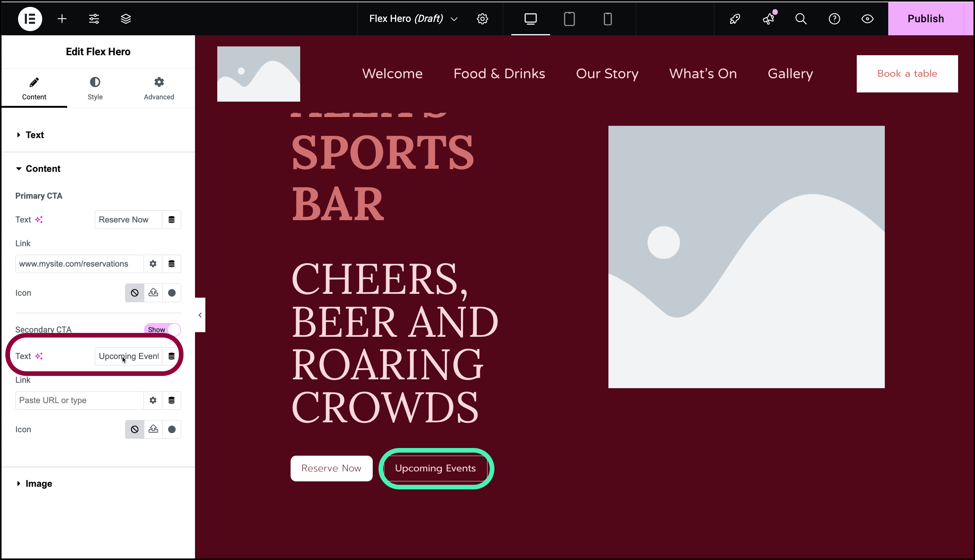The width and height of the screenshot is (975, 560).
Task: Open link options gear for Primary CTA link
Action: 153,264
